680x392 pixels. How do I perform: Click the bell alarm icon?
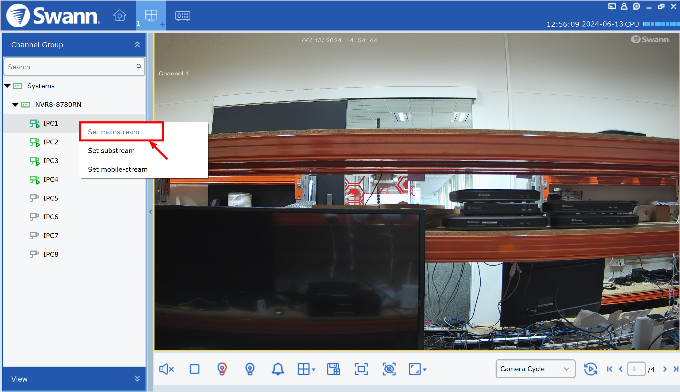278,369
